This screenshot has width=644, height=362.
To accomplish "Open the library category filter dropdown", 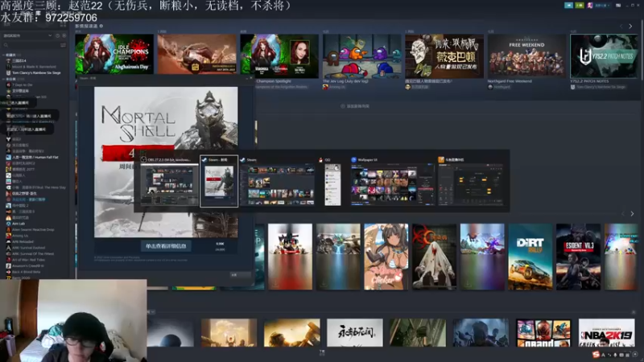I will tap(27, 35).
